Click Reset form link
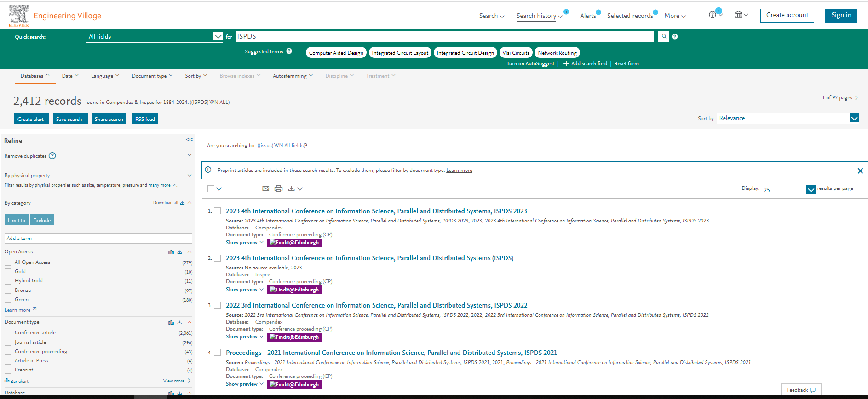868x399 pixels. 627,63
